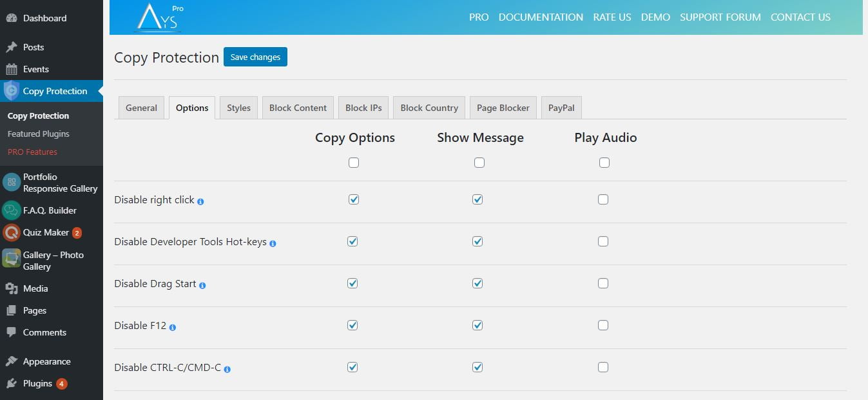The height and width of the screenshot is (400, 868).
Task: Toggle the Show Message select-all checkbox
Action: click(479, 163)
